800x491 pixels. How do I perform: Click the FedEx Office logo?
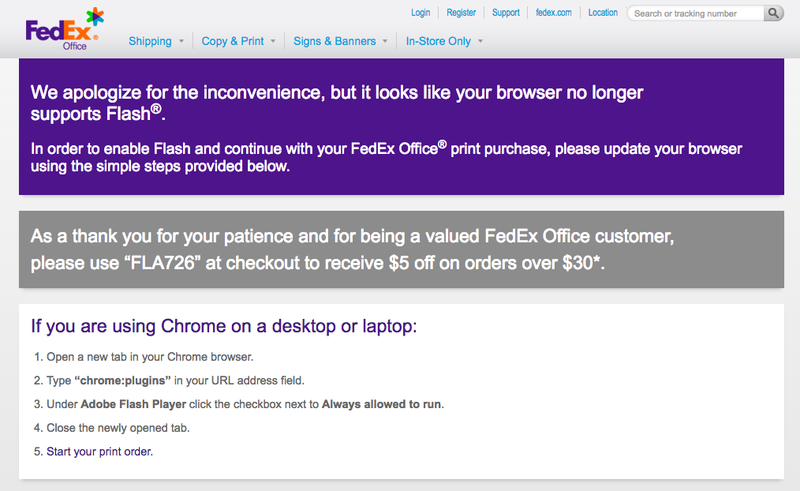click(64, 27)
